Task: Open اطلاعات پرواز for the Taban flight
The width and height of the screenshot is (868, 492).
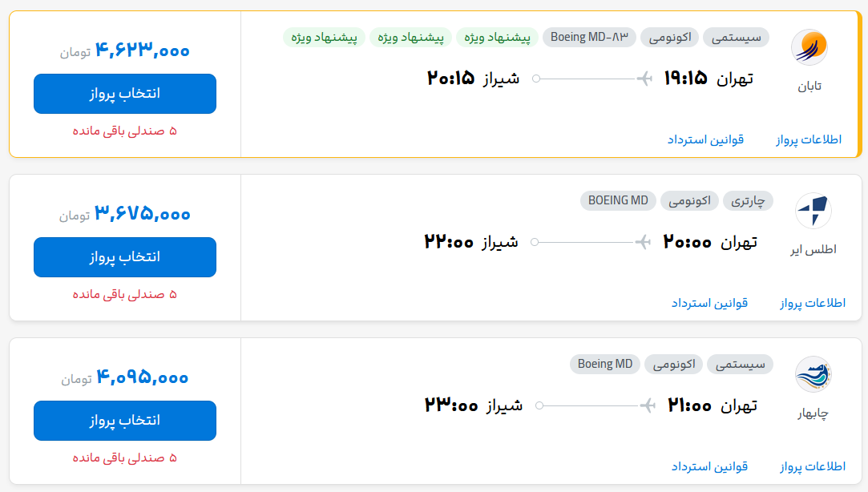Action: (809, 139)
